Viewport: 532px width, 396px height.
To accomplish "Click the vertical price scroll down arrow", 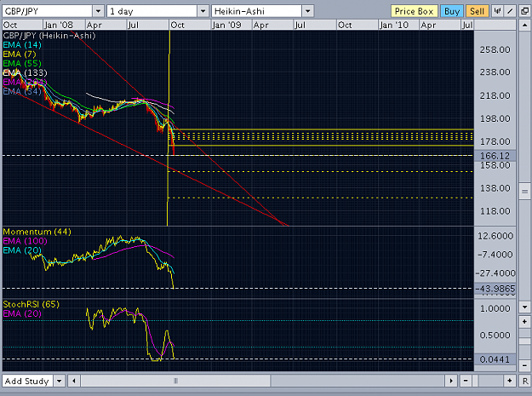I will (524, 307).
